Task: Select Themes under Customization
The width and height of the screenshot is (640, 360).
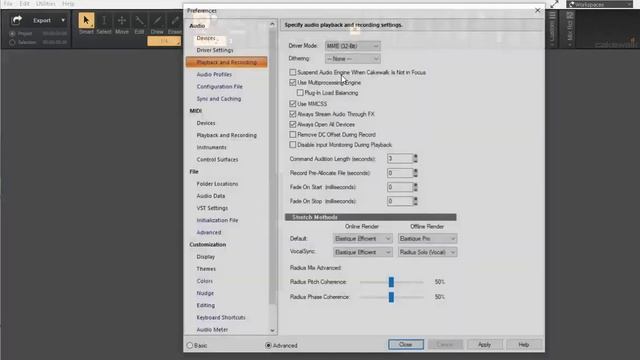Action: 206,269
